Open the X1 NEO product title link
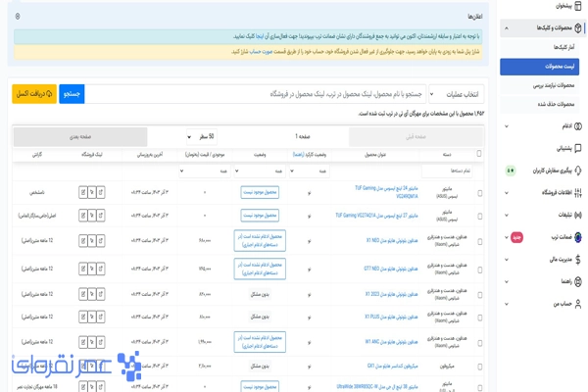Screen dimensions: 588x392 click(392, 240)
